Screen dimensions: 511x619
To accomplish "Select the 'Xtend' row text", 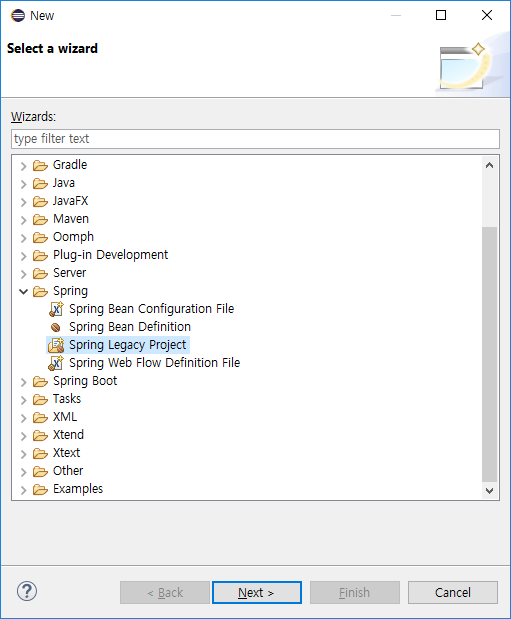I will pos(68,435).
